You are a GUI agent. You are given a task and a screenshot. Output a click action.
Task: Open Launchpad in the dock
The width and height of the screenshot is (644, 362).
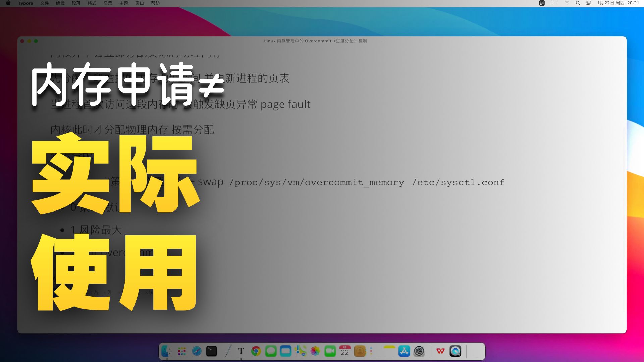[x=182, y=351]
